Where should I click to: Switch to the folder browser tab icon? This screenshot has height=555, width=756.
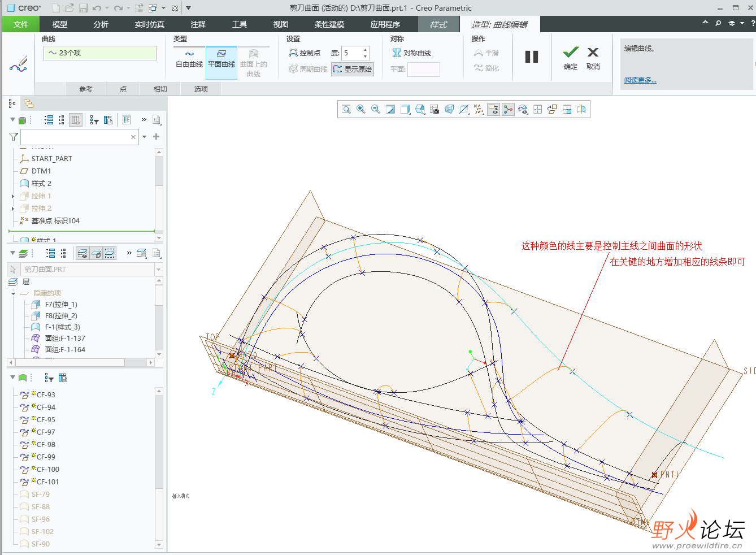click(x=29, y=103)
